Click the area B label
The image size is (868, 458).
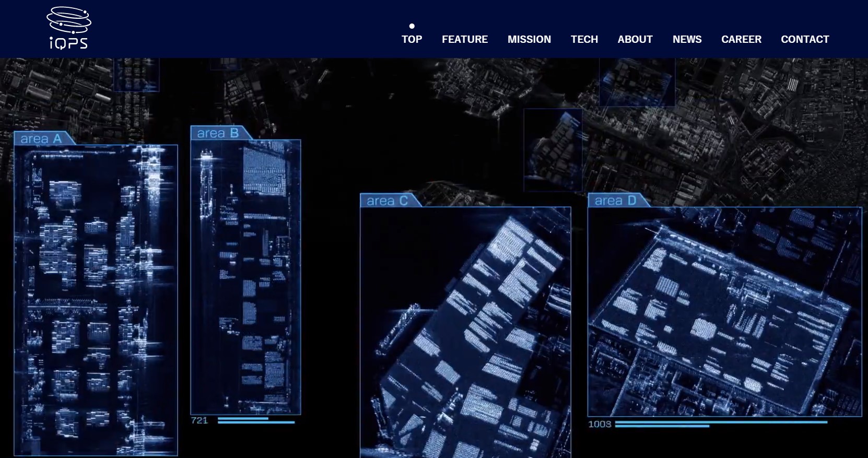(218, 133)
